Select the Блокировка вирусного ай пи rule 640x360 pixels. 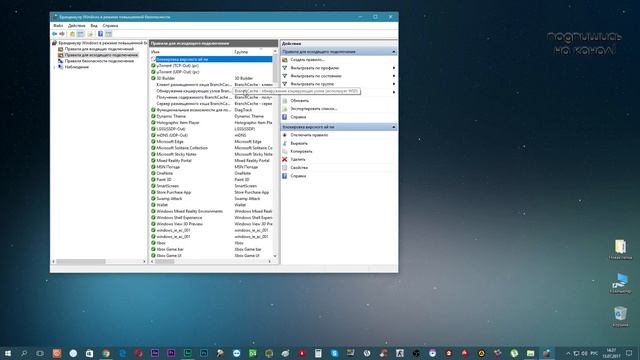click(x=211, y=59)
